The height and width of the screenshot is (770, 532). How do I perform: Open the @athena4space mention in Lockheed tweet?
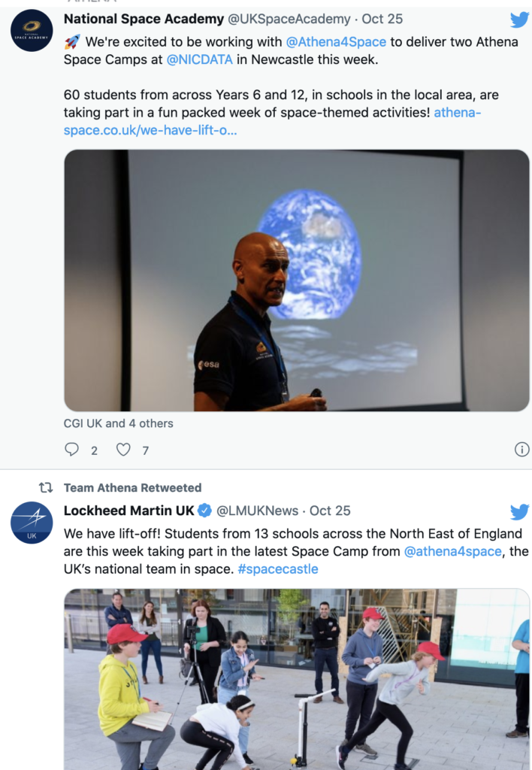452,551
